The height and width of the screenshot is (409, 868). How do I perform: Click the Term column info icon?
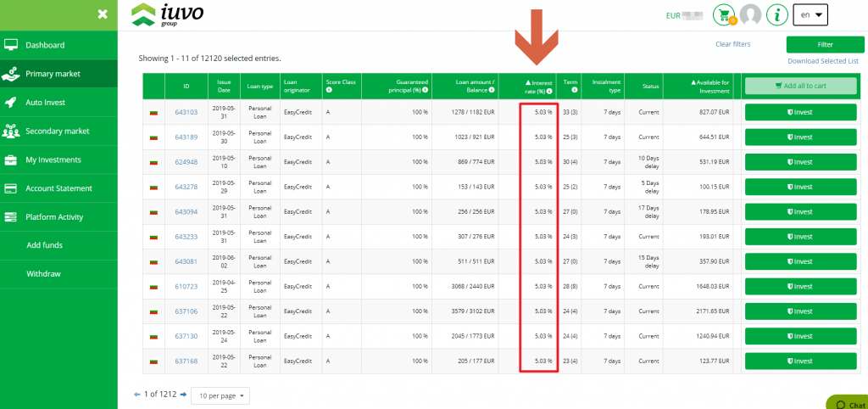(x=575, y=90)
